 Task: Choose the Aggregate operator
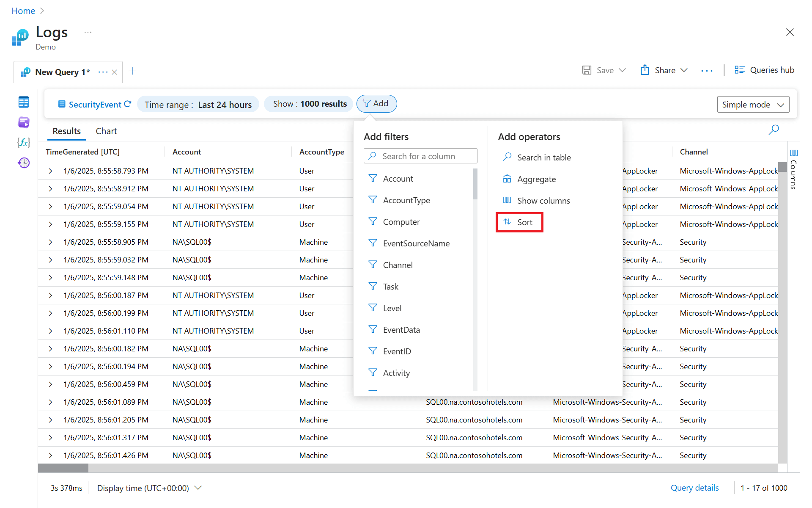point(536,179)
